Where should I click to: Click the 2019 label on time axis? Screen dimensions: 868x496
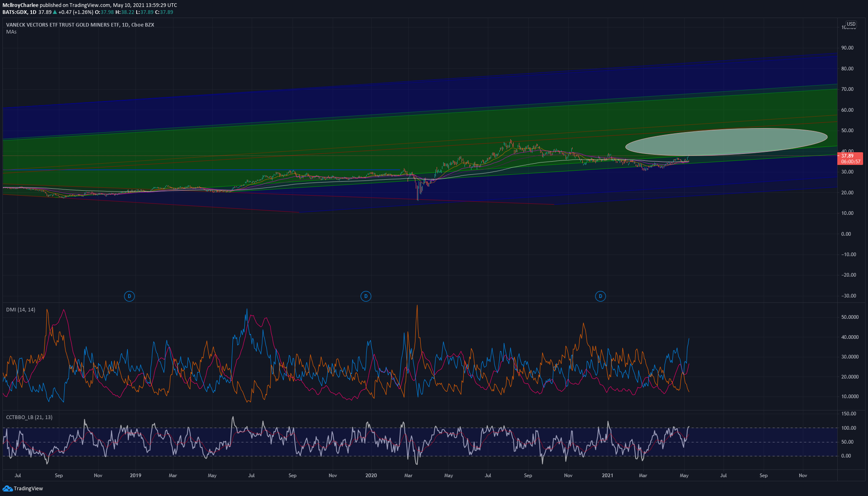(x=135, y=476)
